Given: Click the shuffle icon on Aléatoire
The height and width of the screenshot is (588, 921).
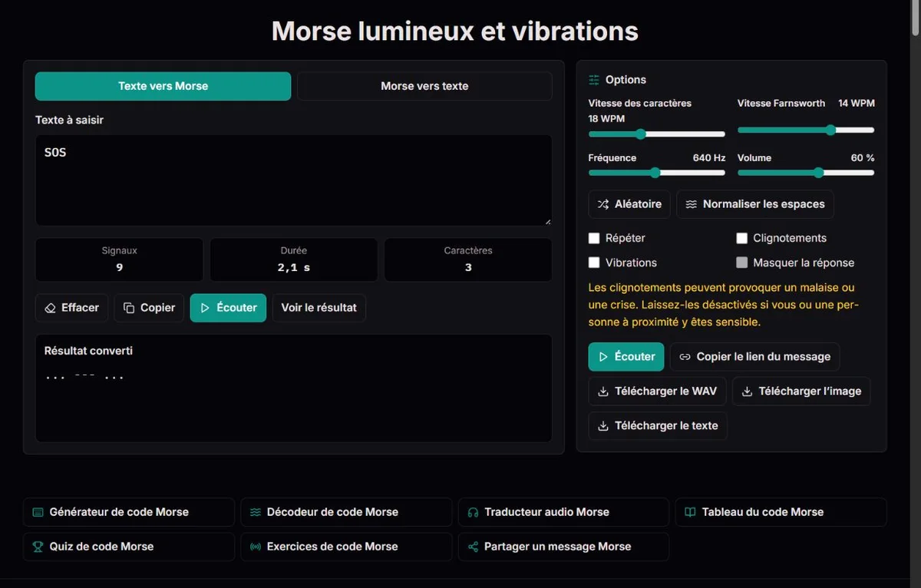Looking at the screenshot, I should 603,204.
